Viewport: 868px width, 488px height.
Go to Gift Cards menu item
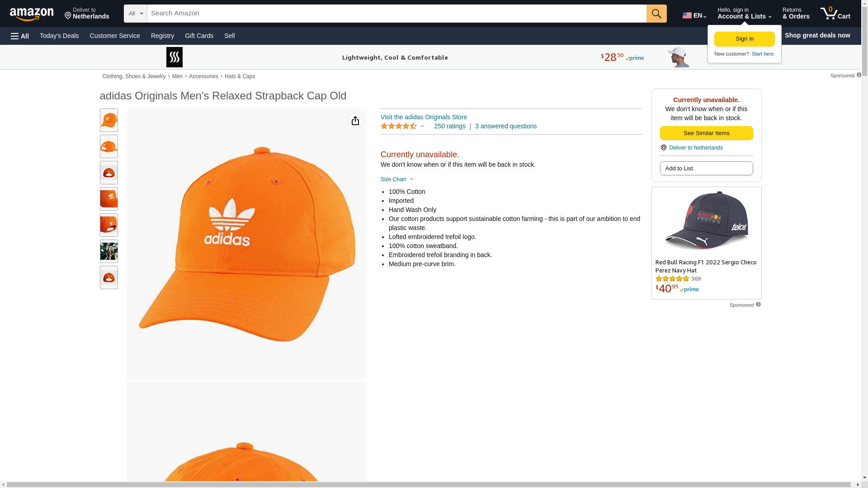tap(199, 36)
